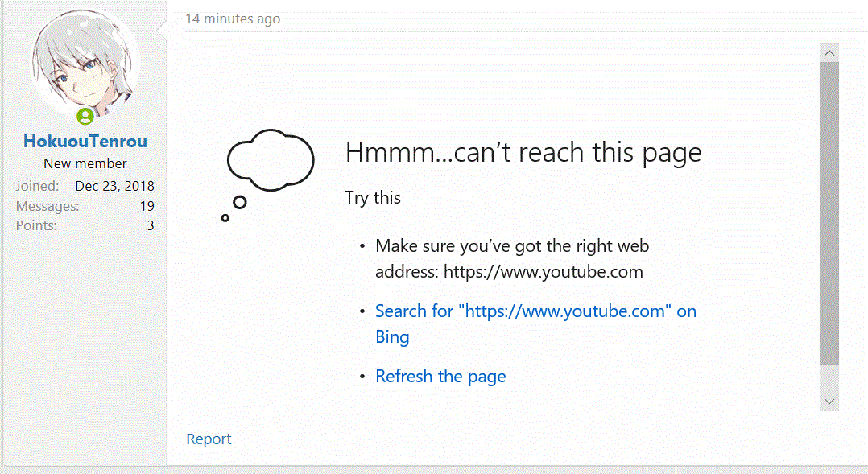Click the Points value of 3
Screen dimensions: 868x474
point(150,225)
